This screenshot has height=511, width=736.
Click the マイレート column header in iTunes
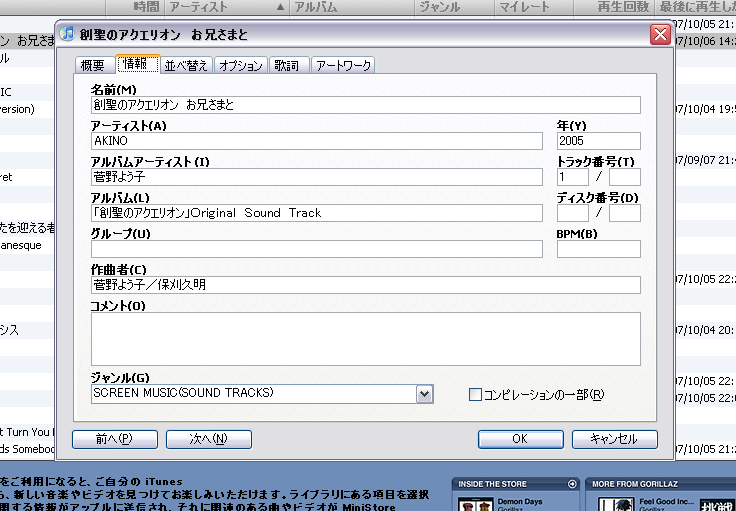click(x=534, y=7)
